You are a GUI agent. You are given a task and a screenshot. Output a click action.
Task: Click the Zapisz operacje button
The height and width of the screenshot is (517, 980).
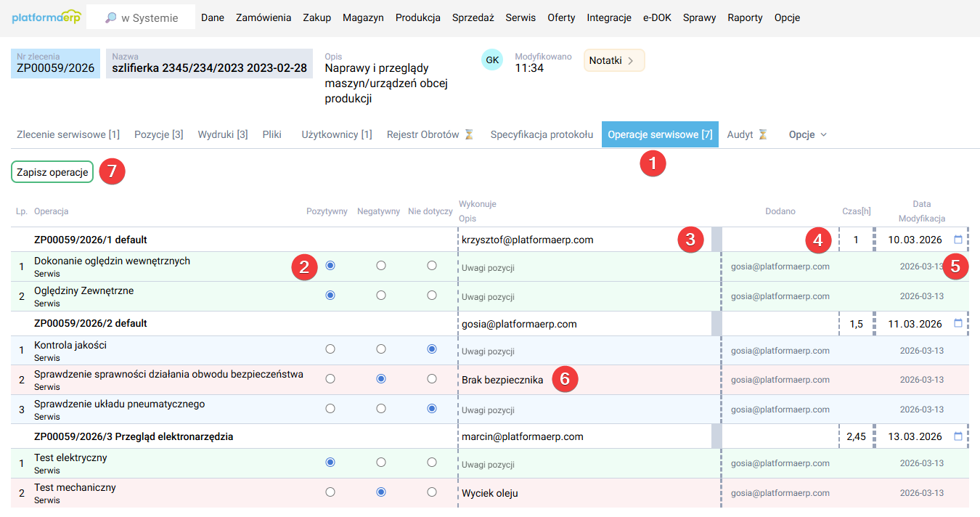click(x=52, y=172)
